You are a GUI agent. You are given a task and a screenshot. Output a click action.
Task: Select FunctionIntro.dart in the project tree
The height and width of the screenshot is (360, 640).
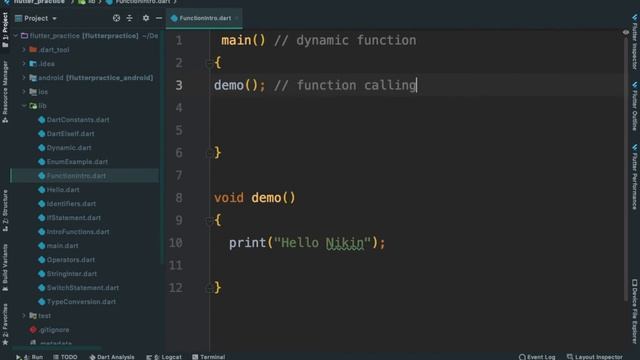(x=76, y=176)
